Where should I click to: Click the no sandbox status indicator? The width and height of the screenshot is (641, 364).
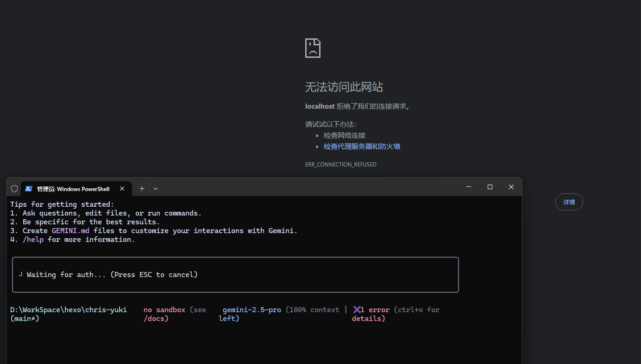coord(164,309)
